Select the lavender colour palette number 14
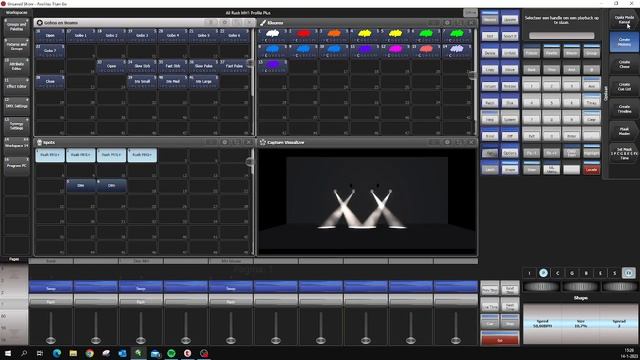The image size is (640, 360). click(456, 51)
